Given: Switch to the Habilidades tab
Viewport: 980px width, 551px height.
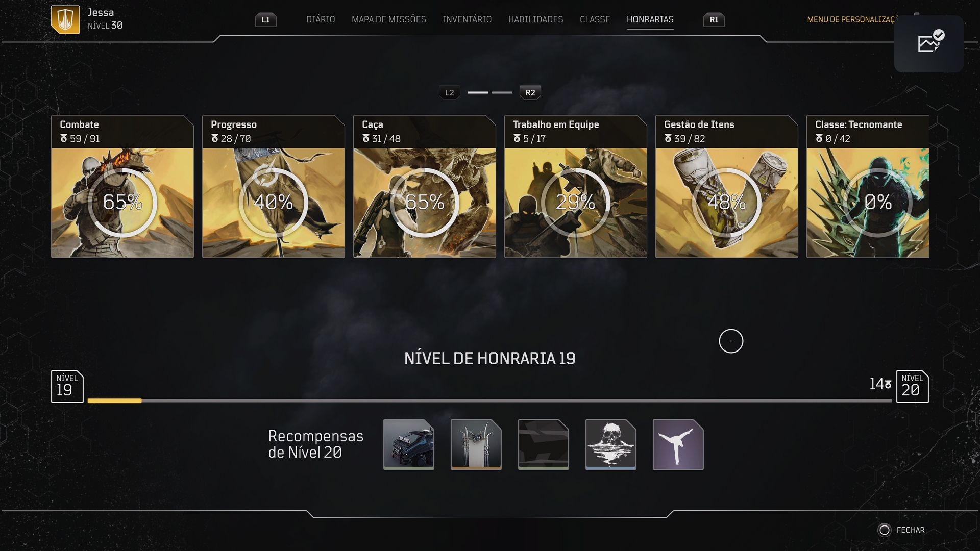Looking at the screenshot, I should pos(536,19).
